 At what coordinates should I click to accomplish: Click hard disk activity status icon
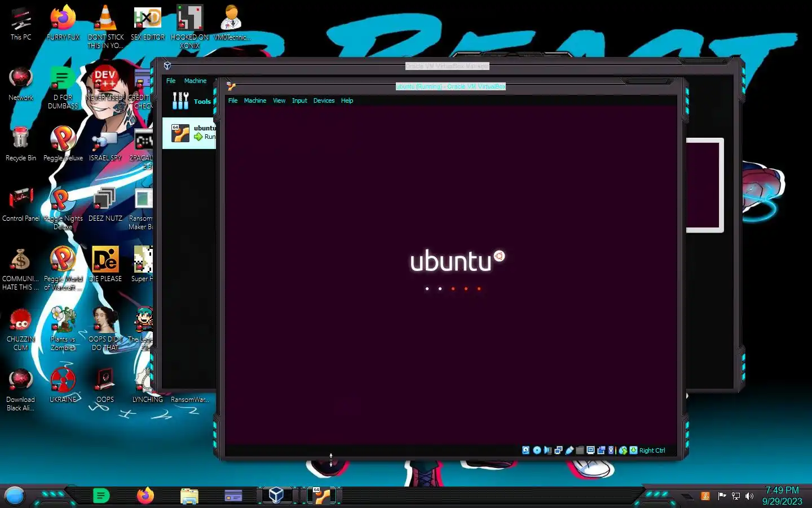point(526,450)
